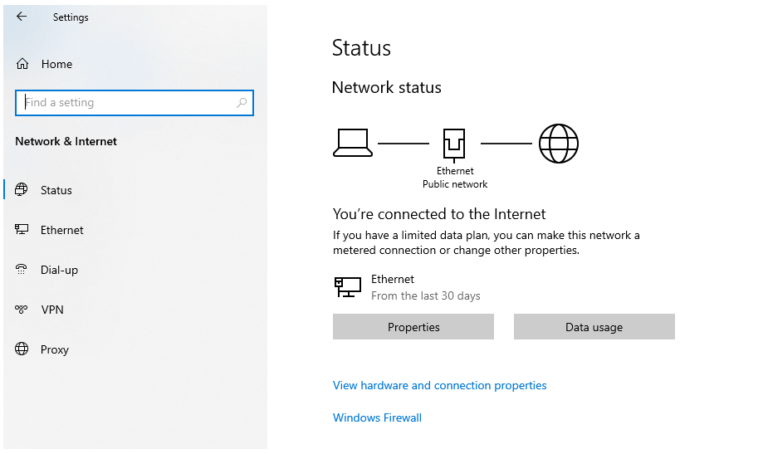Viewport: 768px width, 454px height.
Task: Click the search magnifier icon
Action: point(241,102)
